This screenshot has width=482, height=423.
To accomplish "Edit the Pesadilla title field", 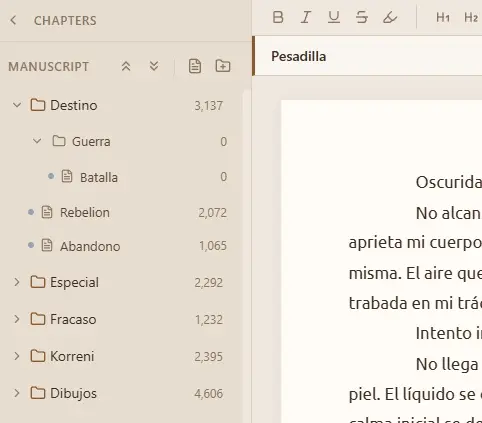I will [x=368, y=56].
